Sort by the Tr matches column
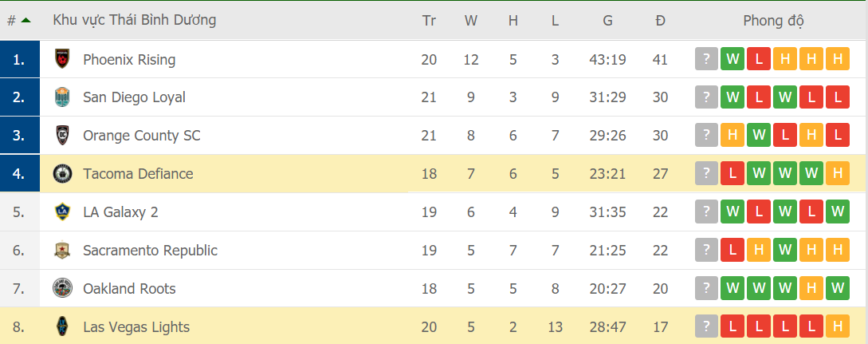The image size is (868, 344). pyautogui.click(x=429, y=20)
